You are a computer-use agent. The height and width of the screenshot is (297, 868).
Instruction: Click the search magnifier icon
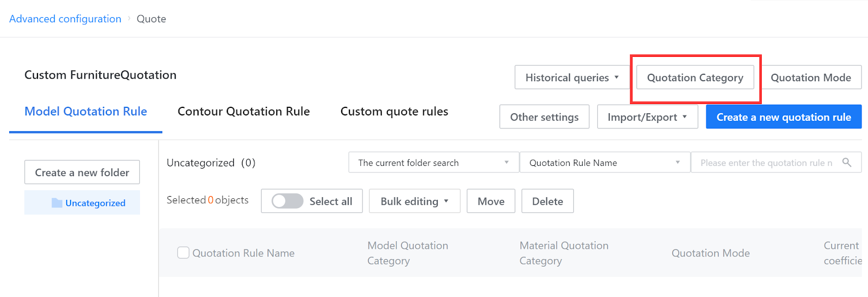tap(846, 163)
